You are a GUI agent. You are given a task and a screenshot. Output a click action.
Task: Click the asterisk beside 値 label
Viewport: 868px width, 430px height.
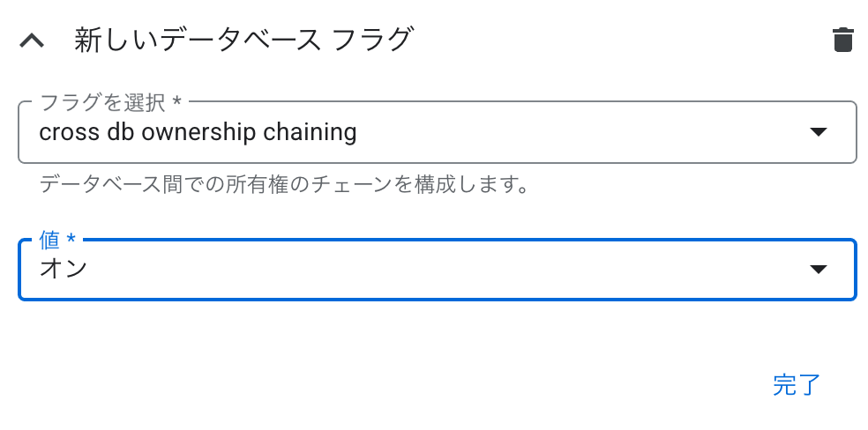coord(71,238)
